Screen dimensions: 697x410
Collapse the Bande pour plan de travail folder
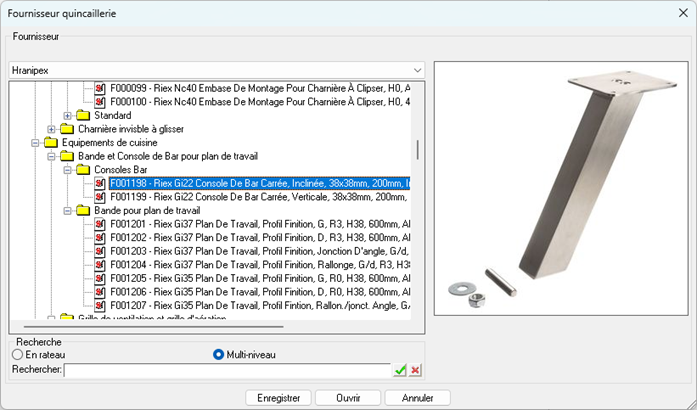[x=67, y=211]
